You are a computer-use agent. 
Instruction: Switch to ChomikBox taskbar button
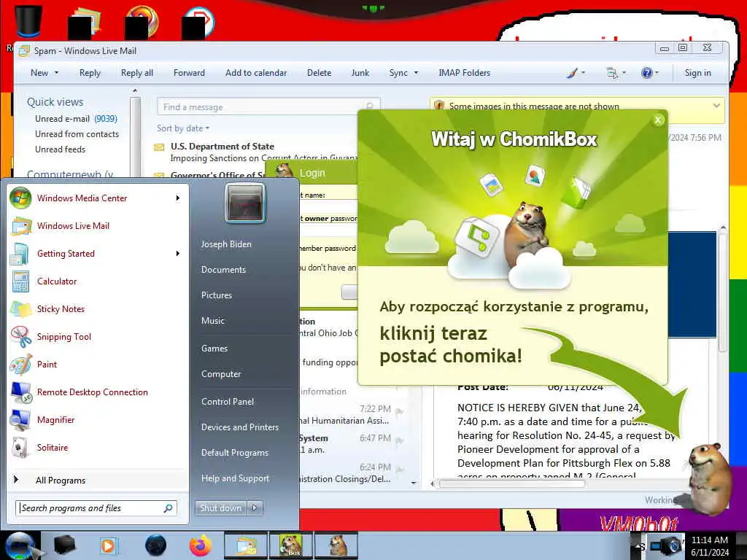click(290, 545)
